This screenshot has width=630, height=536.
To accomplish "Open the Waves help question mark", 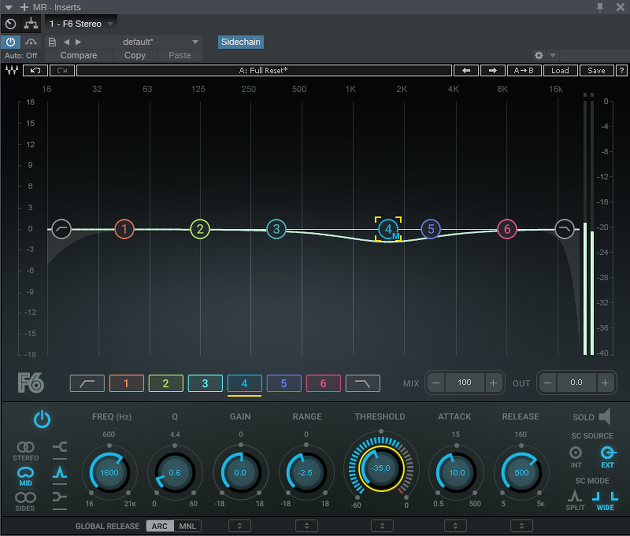I will [x=622, y=71].
